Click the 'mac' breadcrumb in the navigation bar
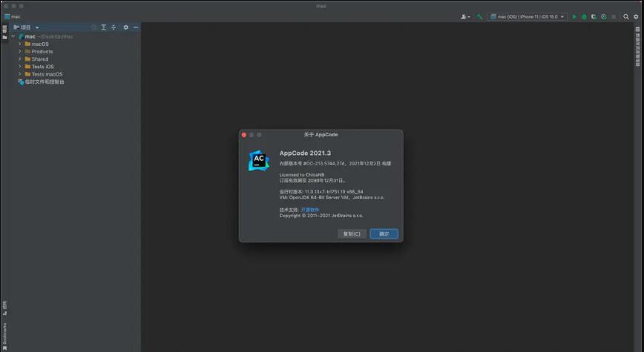 coord(13,17)
